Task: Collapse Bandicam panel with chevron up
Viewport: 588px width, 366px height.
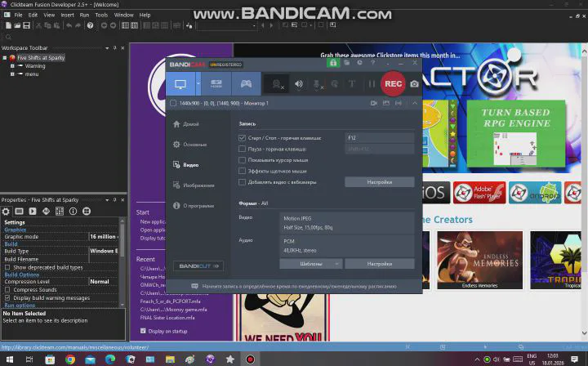Action: pyautogui.click(x=415, y=103)
